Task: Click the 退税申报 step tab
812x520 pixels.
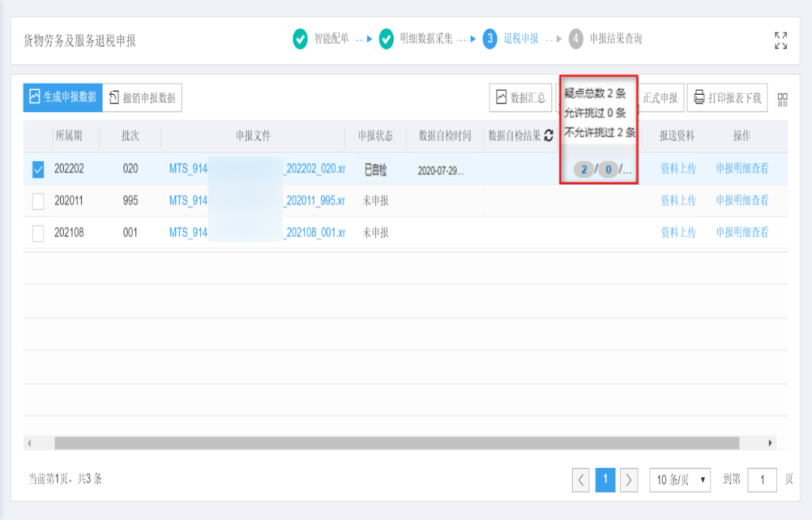Action: (520, 39)
